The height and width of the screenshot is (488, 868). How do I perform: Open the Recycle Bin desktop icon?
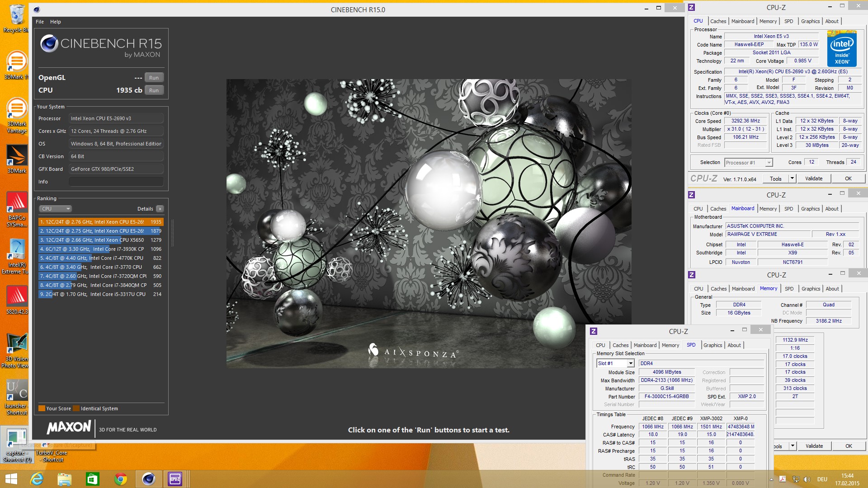[x=16, y=18]
